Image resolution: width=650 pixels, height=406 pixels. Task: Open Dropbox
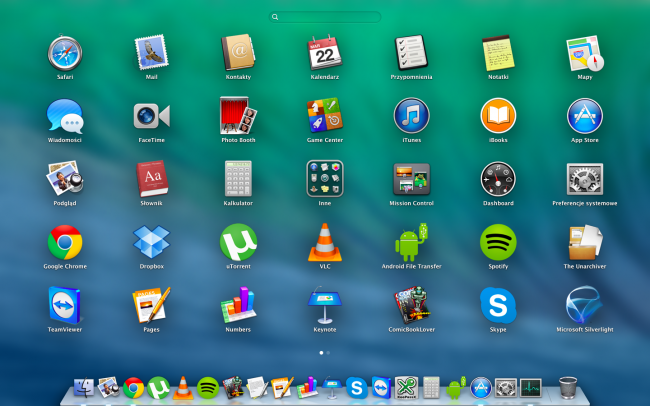point(151,242)
